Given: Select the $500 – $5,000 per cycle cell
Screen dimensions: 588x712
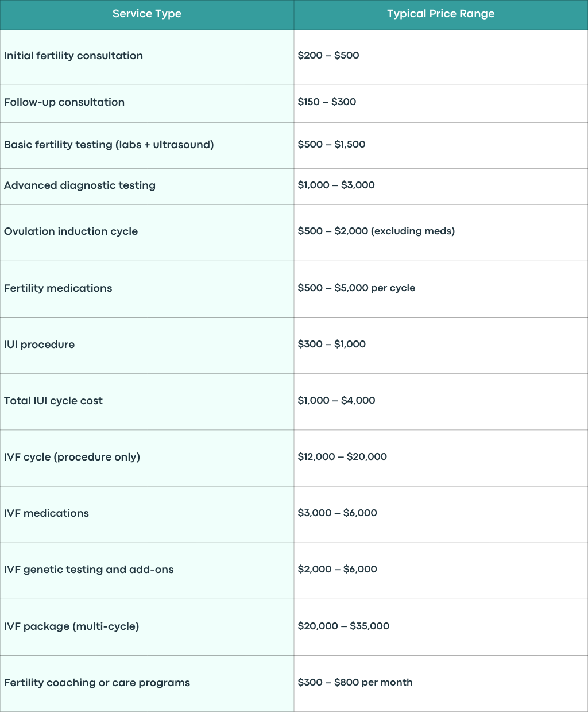Looking at the screenshot, I should (x=441, y=289).
